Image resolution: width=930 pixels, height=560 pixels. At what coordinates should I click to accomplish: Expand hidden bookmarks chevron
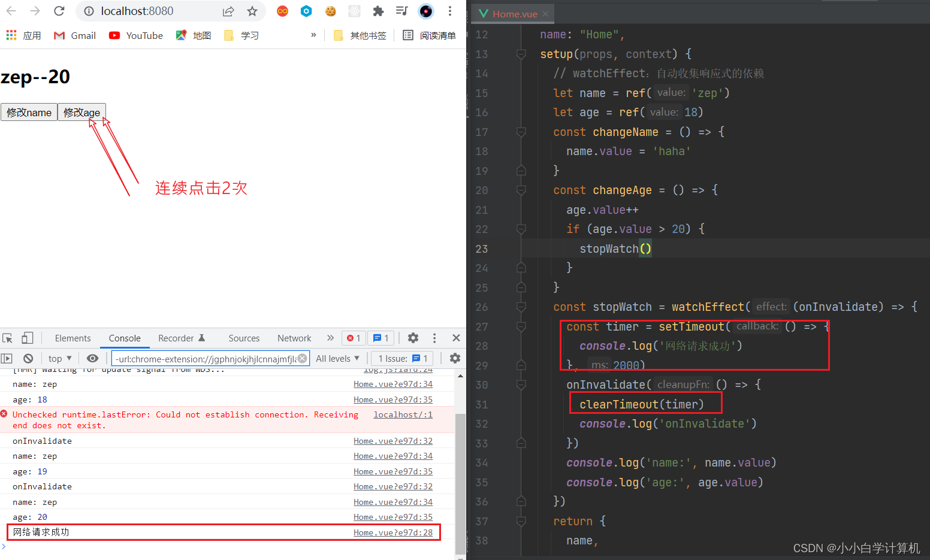(x=313, y=35)
